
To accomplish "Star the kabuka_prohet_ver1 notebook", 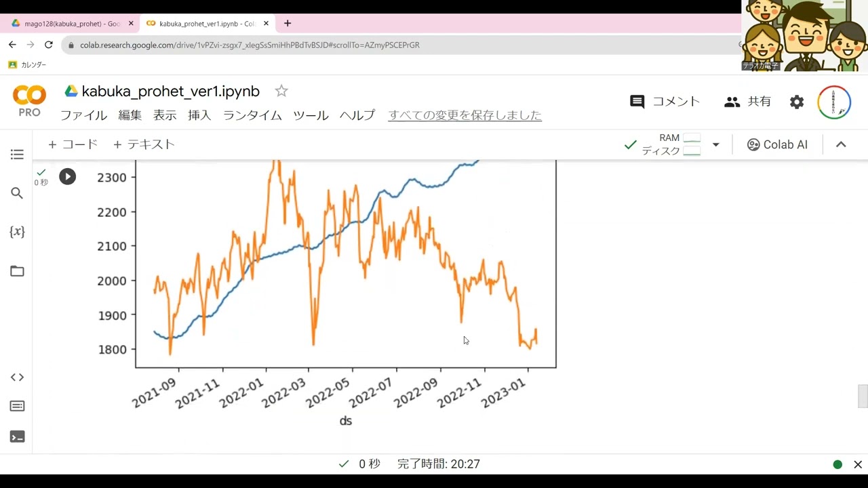I will tap(281, 90).
